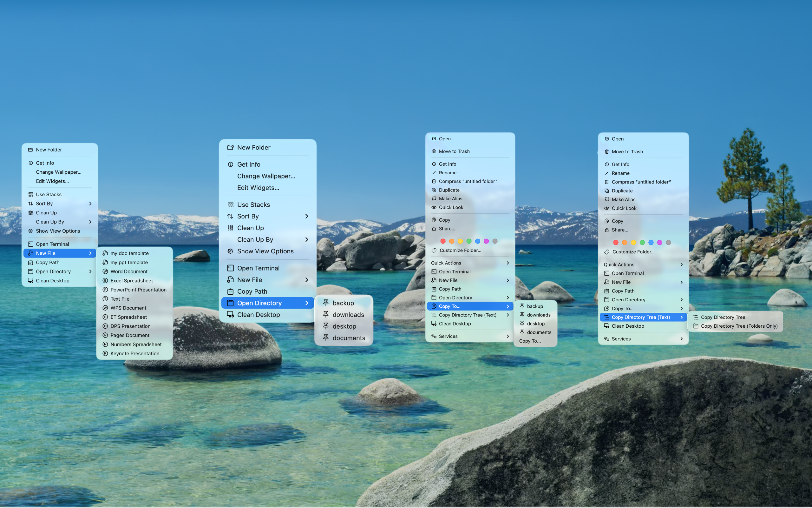Expand New File chevron in the large-text menu
Screen dimensions: 812x508
tap(307, 280)
